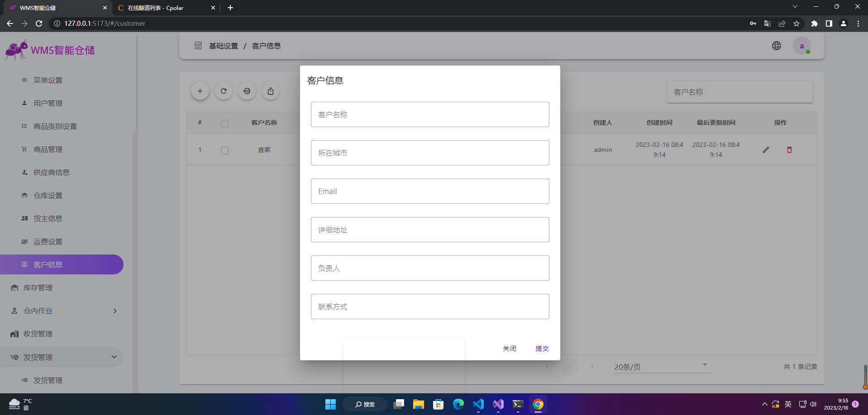The width and height of the screenshot is (868, 415).
Task: Toggle the header select-all checkbox
Action: point(225,123)
